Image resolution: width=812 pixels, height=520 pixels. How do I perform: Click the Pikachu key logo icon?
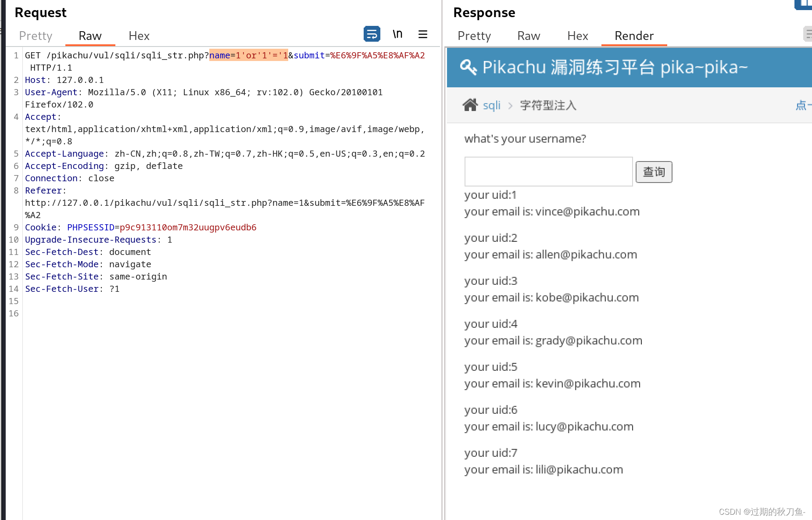click(468, 67)
